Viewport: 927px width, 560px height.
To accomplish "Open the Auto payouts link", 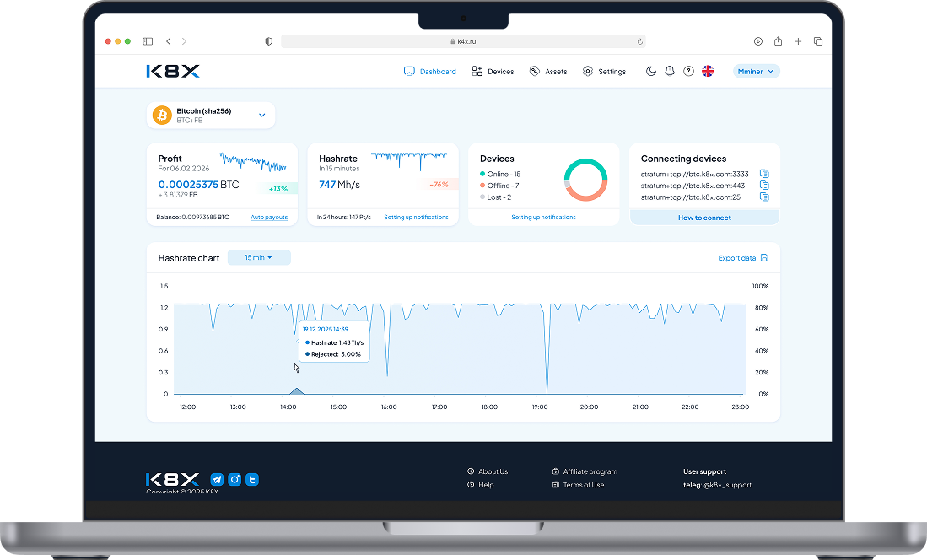I will [269, 218].
